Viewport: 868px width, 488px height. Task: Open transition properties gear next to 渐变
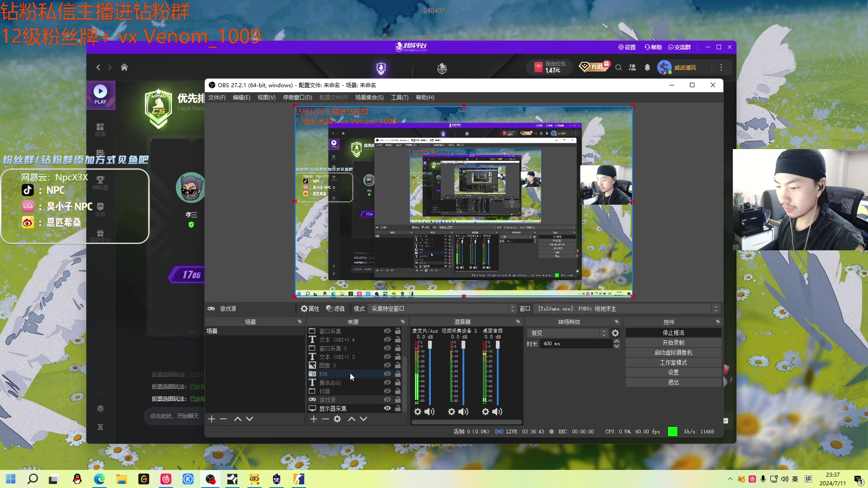(x=615, y=333)
